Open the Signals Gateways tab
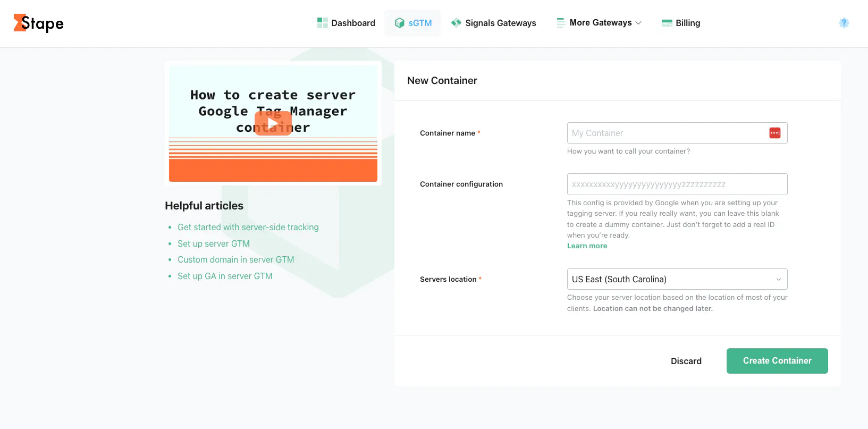This screenshot has height=429, width=868. pyautogui.click(x=493, y=23)
